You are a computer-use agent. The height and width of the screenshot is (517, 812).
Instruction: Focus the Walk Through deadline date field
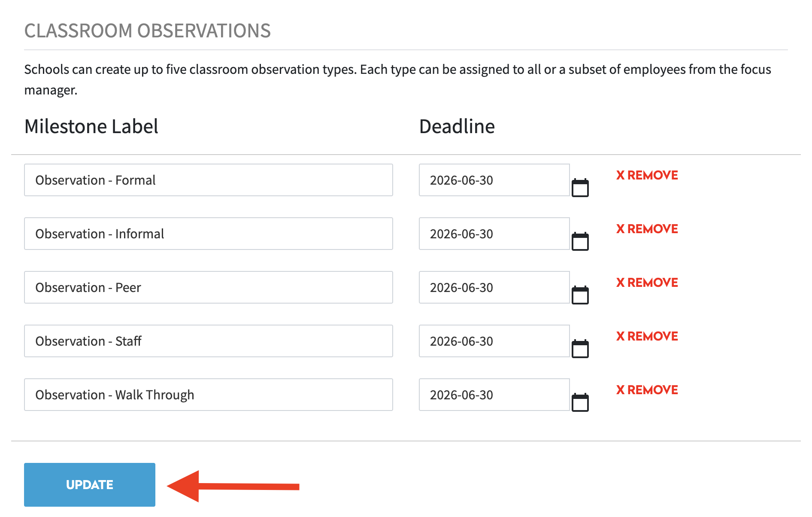coord(494,395)
